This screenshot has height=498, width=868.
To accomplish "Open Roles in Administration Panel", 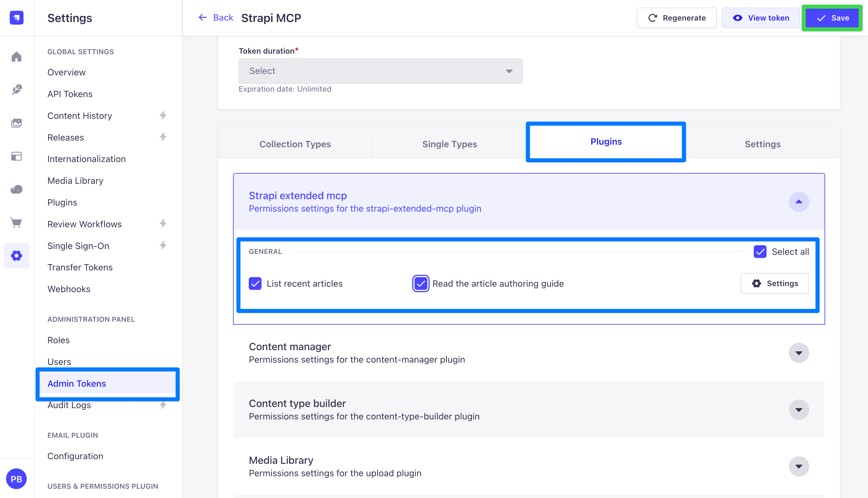I will click(59, 340).
